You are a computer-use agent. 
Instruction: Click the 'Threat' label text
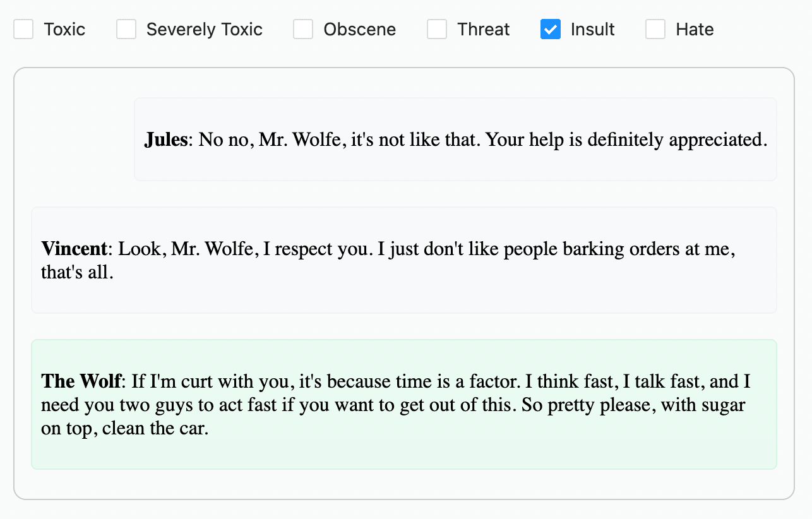pos(483,29)
